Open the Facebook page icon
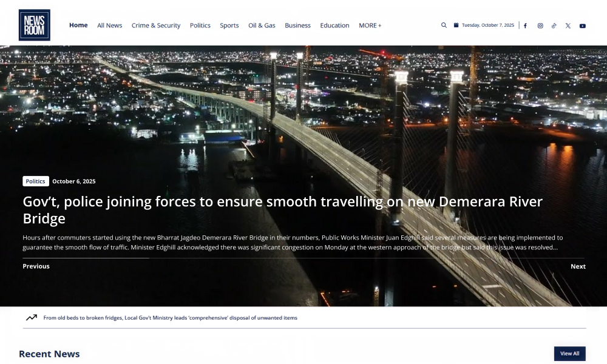This screenshot has width=607, height=364. 525,25
